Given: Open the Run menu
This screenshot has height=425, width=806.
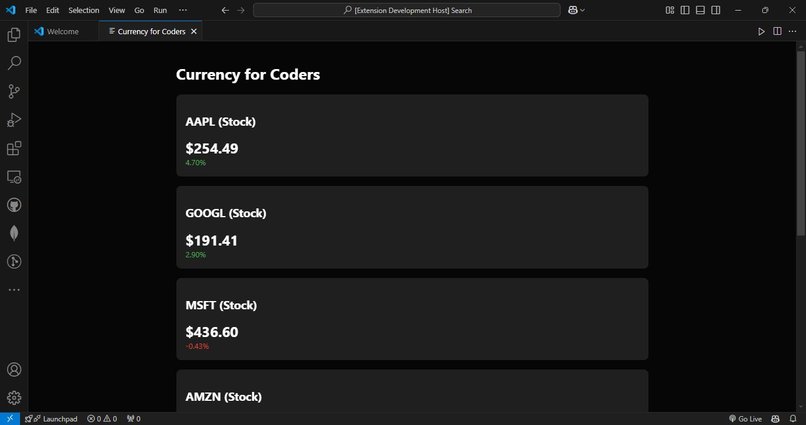Looking at the screenshot, I should 160,10.
